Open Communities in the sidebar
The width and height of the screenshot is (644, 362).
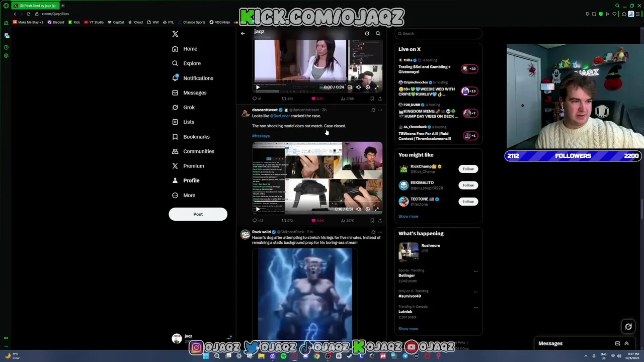pyautogui.click(x=193, y=151)
